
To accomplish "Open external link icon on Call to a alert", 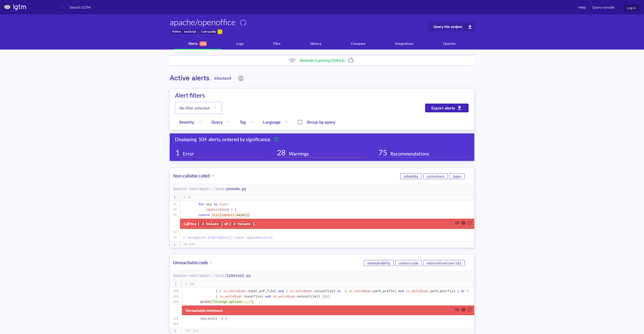I will [x=470, y=223].
